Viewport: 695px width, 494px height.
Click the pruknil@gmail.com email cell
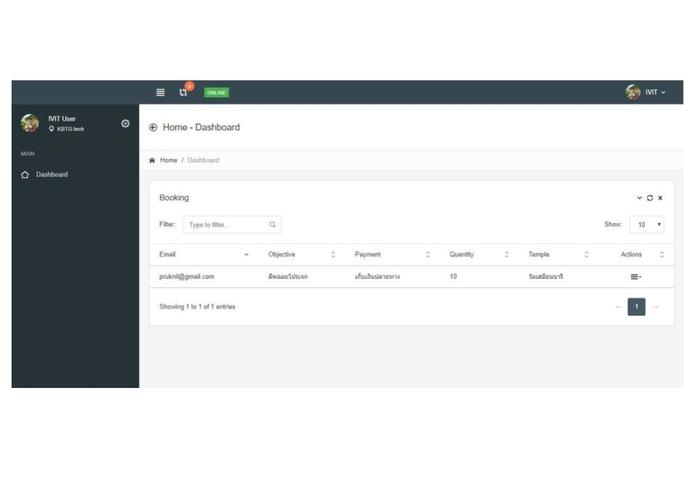[187, 276]
